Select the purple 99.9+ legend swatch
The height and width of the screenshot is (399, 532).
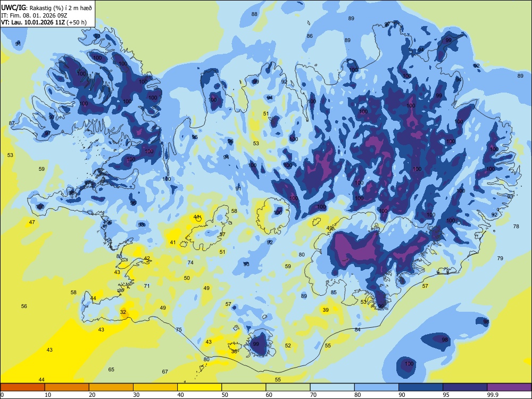(509, 387)
